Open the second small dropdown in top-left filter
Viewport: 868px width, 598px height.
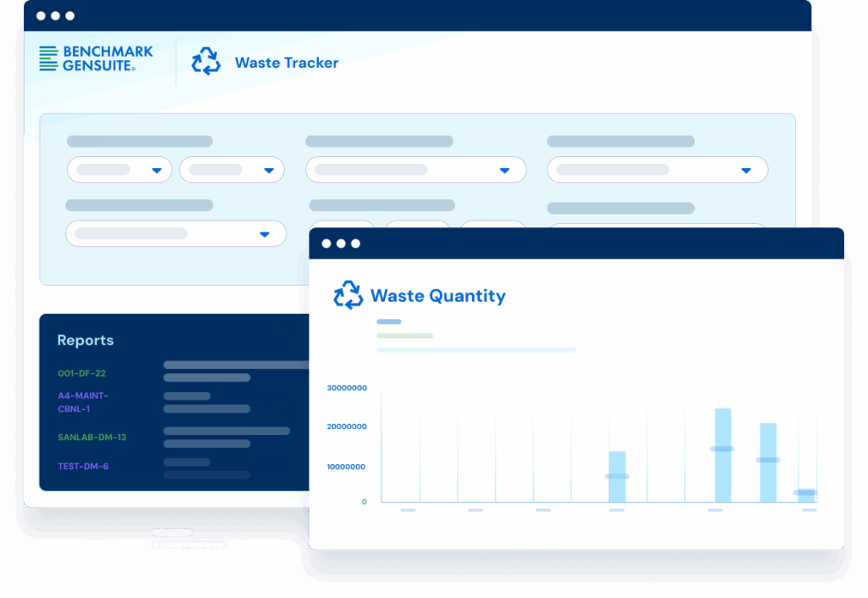coord(231,170)
